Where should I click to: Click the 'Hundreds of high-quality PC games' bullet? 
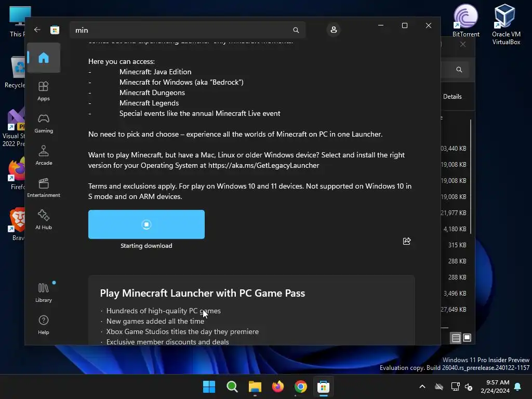pyautogui.click(x=164, y=311)
